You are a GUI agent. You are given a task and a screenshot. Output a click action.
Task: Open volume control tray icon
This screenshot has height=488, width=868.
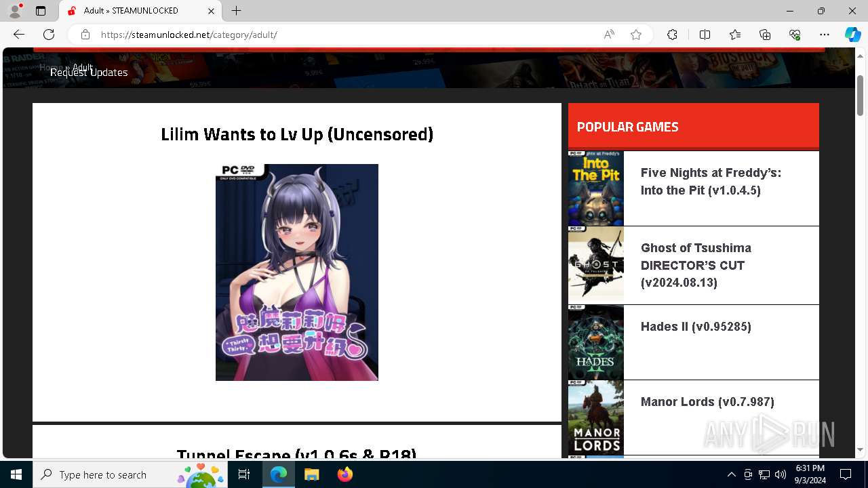coord(781,474)
